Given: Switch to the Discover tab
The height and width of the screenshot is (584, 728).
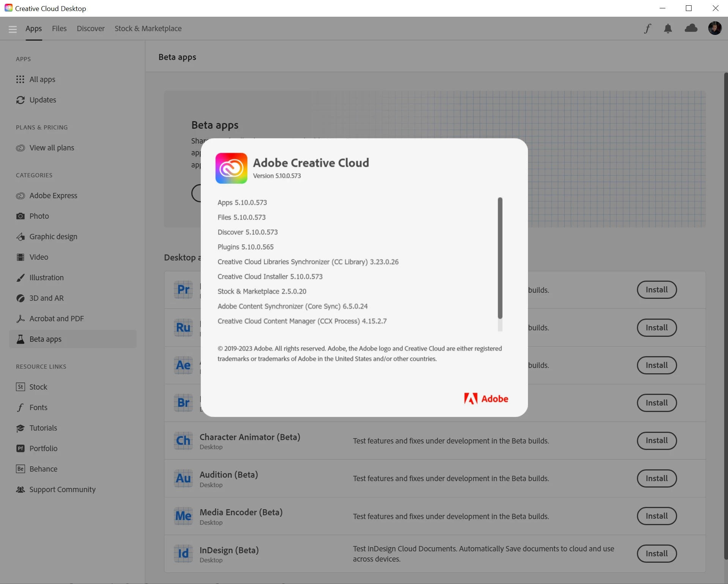Looking at the screenshot, I should point(91,28).
